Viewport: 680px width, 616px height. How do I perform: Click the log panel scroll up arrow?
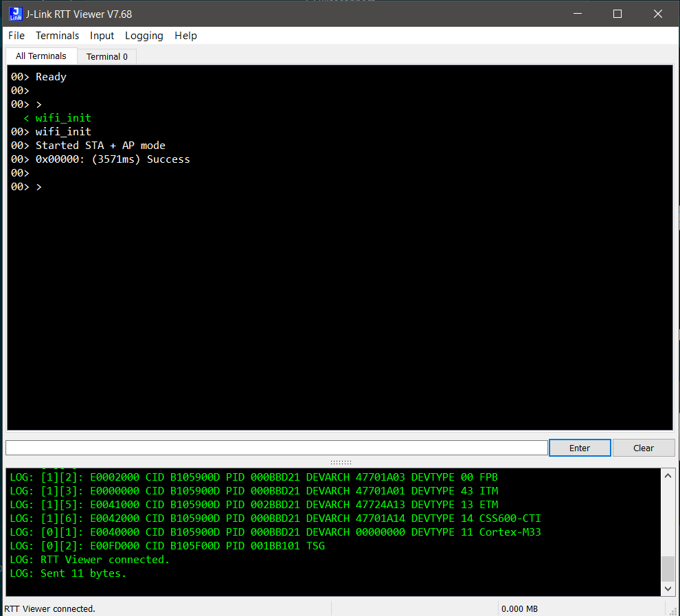[x=668, y=475]
